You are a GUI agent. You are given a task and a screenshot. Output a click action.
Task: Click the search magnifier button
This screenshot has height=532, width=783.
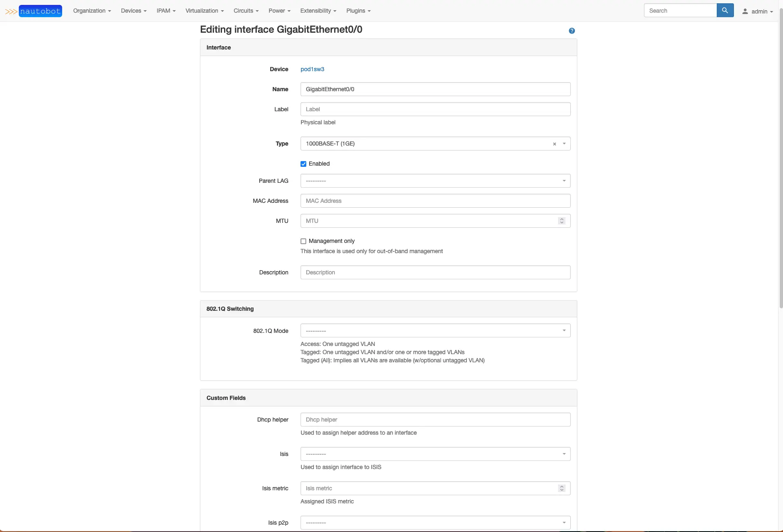pyautogui.click(x=725, y=11)
